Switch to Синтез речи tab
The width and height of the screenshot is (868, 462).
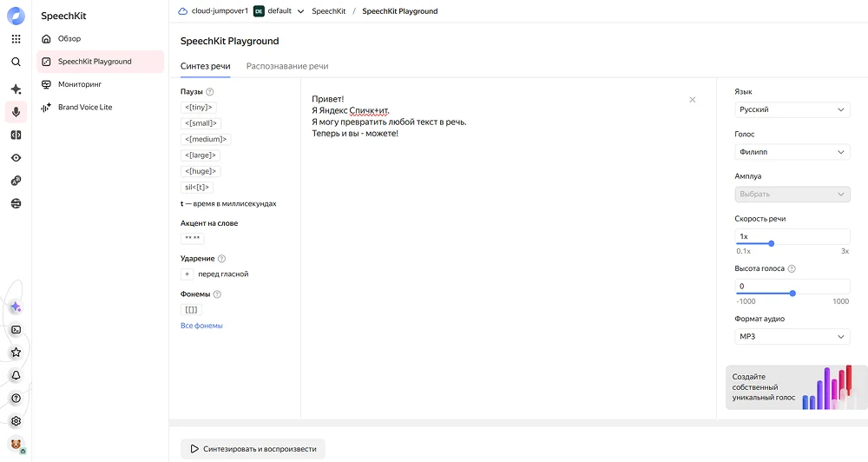206,66
